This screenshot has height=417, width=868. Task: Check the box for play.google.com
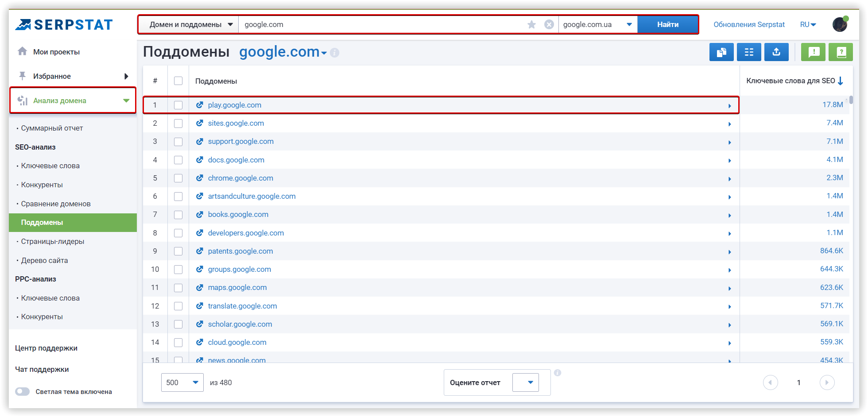(178, 105)
